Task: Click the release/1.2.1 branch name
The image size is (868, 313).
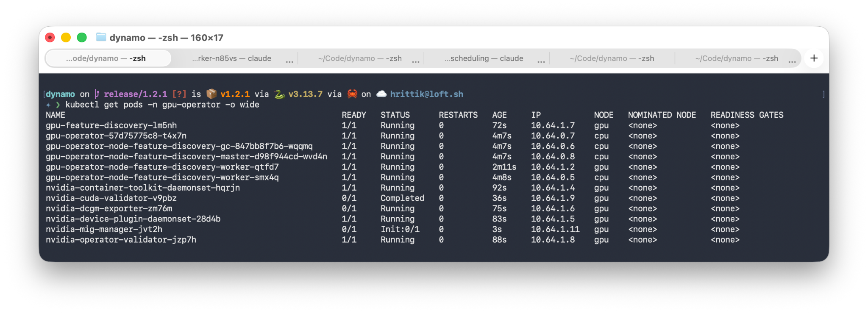Action: click(x=135, y=94)
